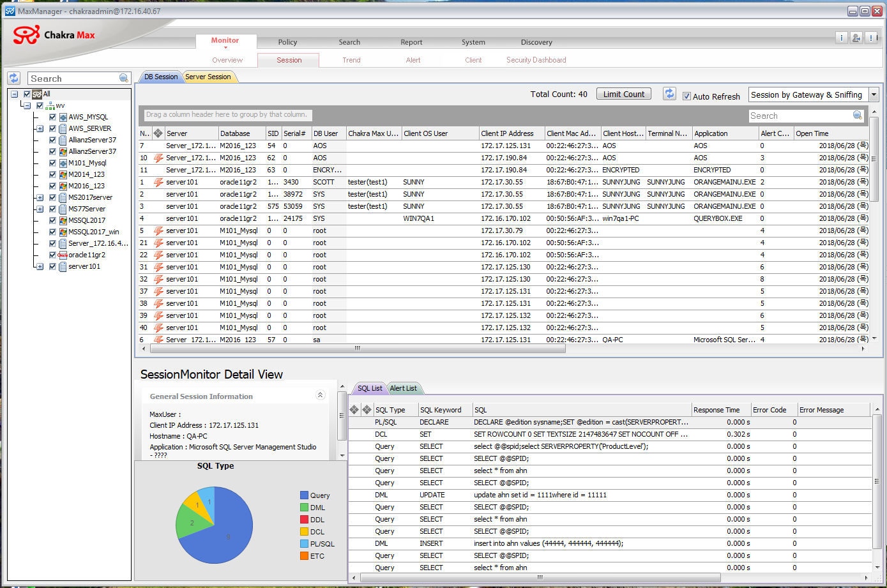Expand the MS77Server tree node
Image resolution: width=887 pixels, height=588 pixels.
pos(40,209)
